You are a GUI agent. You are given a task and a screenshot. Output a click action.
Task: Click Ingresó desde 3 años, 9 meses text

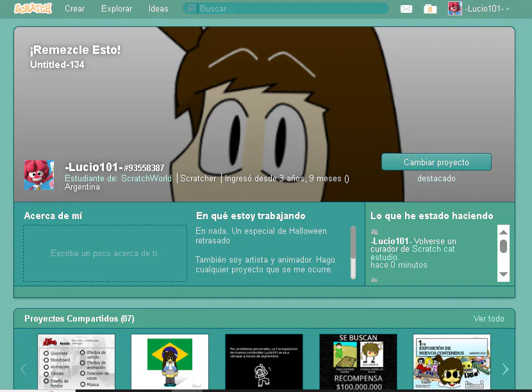click(287, 178)
